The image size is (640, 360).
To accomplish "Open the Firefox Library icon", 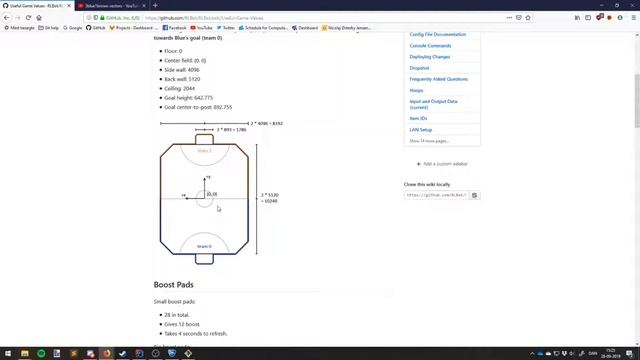I will click(577, 18).
